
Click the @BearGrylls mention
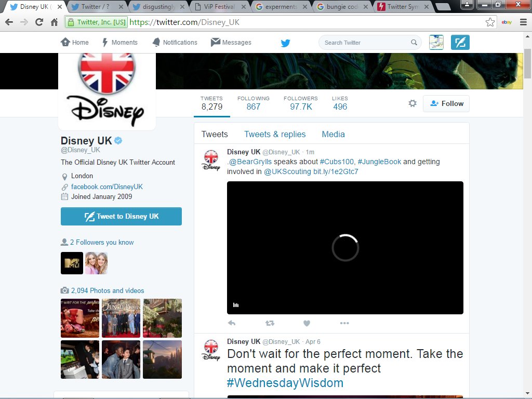(x=250, y=162)
